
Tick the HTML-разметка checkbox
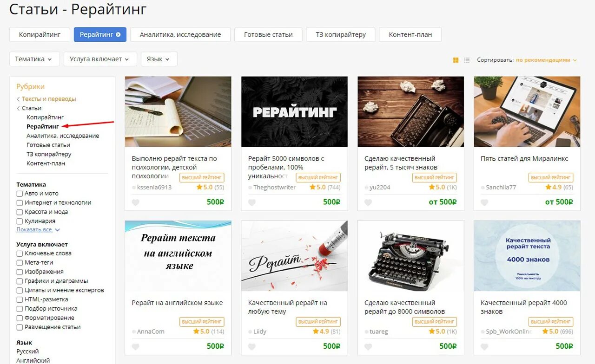(x=20, y=299)
